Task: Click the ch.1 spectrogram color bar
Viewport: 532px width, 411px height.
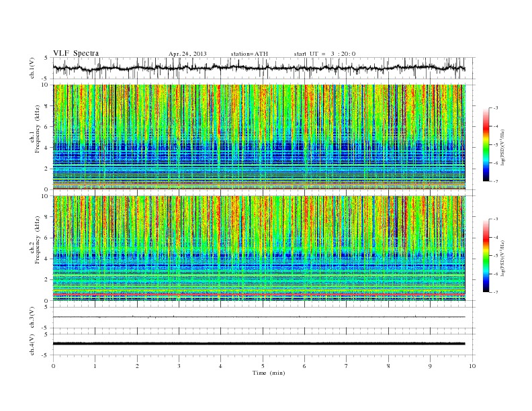Action: pos(486,145)
